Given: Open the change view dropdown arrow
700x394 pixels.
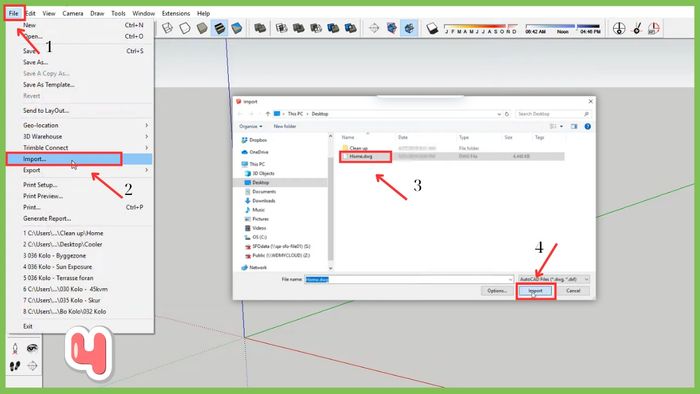Looking at the screenshot, I should pyautogui.click(x=561, y=126).
